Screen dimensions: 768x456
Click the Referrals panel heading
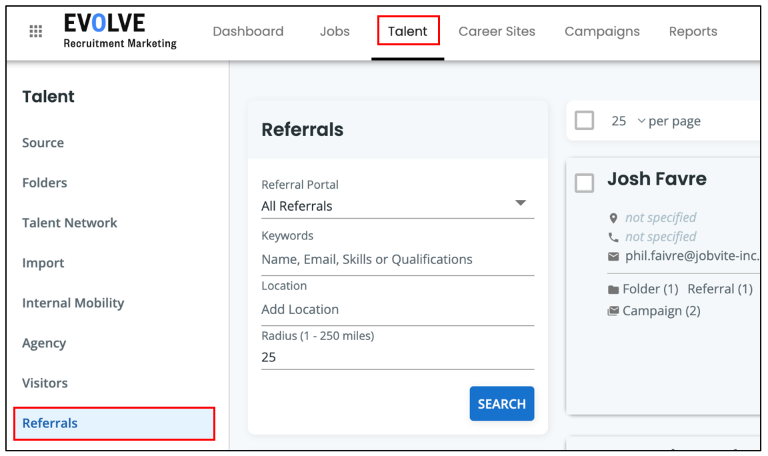(x=302, y=130)
